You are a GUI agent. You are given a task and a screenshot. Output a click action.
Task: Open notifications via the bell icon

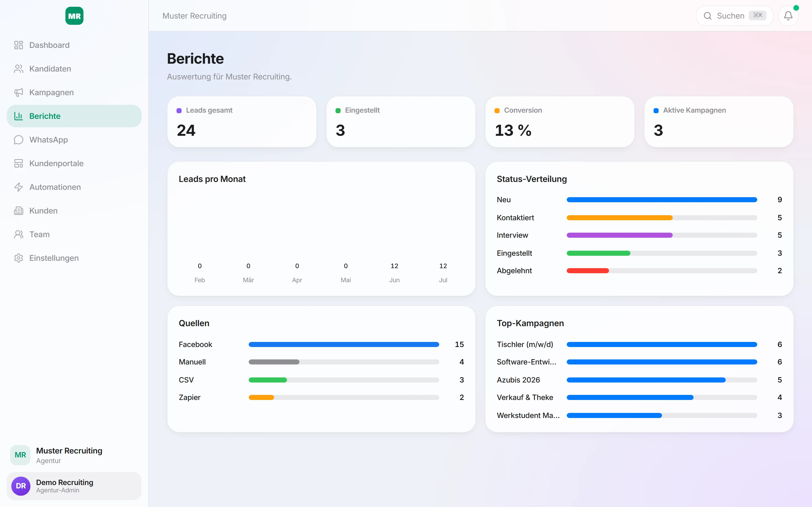point(788,16)
